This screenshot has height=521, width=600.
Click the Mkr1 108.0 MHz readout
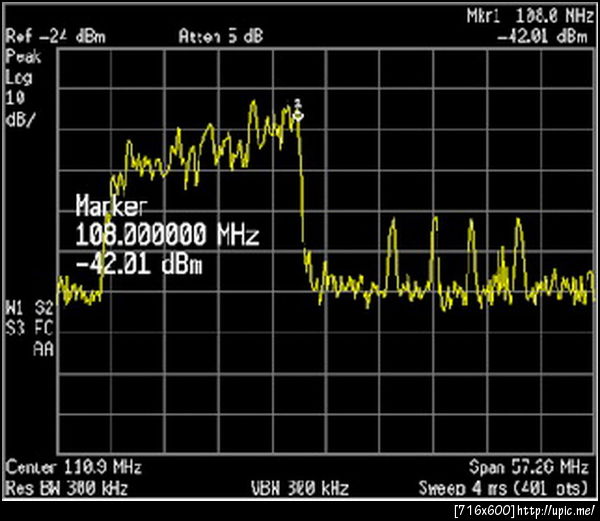[530, 16]
